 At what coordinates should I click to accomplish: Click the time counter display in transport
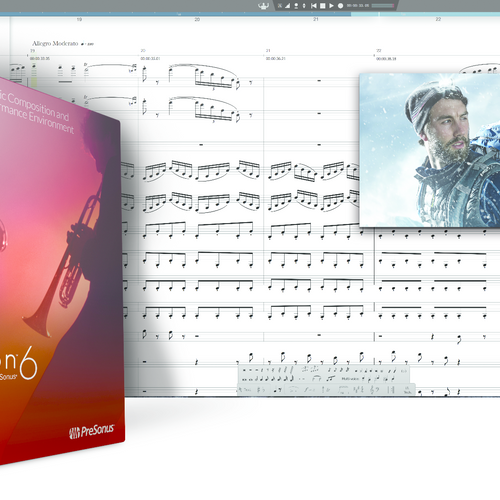pyautogui.click(x=358, y=6)
